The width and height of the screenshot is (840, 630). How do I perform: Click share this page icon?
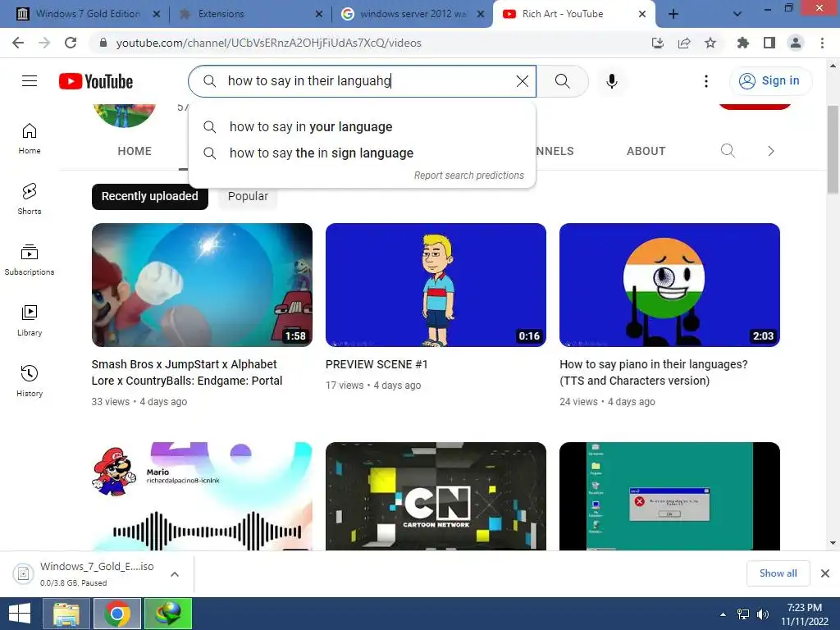pyautogui.click(x=684, y=43)
